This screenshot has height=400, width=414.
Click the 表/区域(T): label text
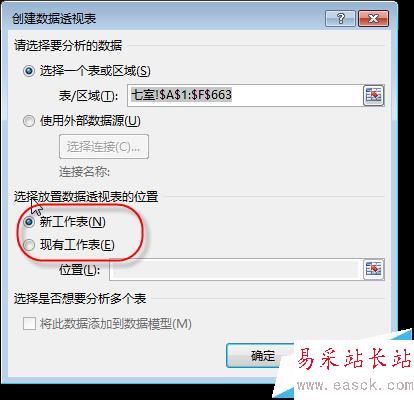point(89,96)
